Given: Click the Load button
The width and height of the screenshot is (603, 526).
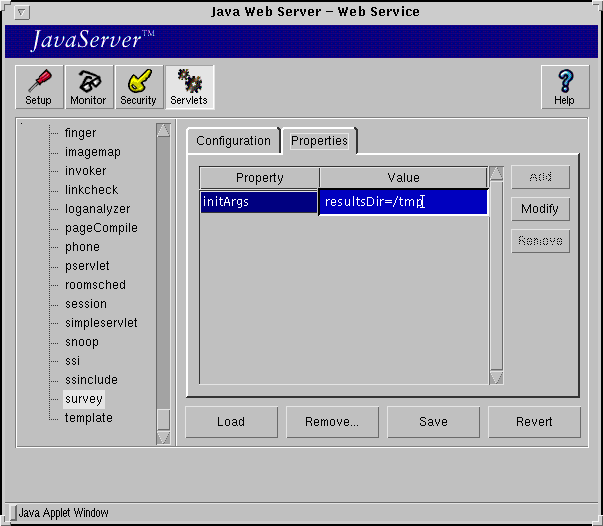Looking at the screenshot, I should click(231, 422).
